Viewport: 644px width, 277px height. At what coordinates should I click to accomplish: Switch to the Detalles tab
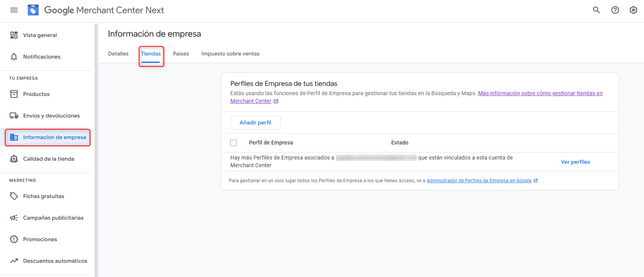tap(118, 54)
